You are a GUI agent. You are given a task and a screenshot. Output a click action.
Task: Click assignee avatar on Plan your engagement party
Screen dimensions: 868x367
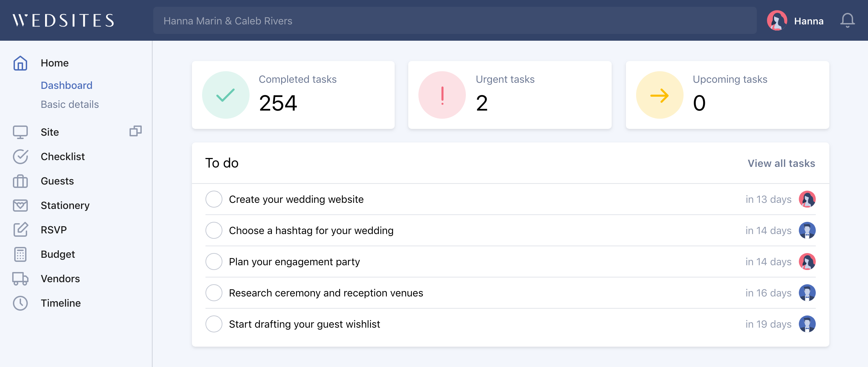(807, 262)
